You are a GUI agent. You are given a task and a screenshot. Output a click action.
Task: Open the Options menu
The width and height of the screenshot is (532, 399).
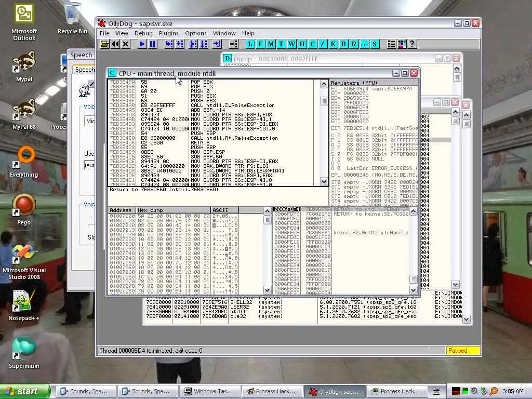coord(196,33)
